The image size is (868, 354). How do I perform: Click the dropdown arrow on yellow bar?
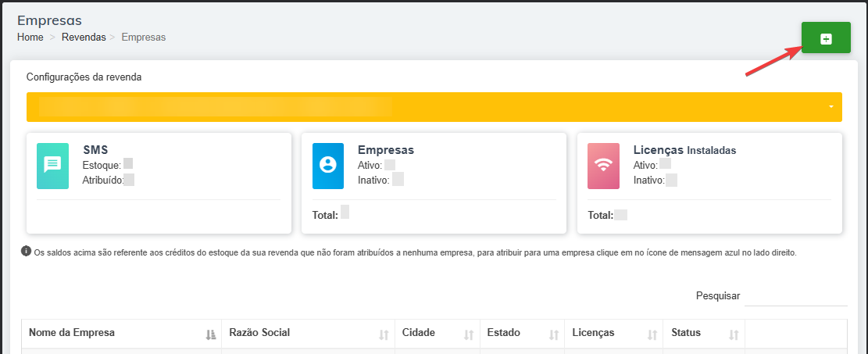[x=831, y=107]
